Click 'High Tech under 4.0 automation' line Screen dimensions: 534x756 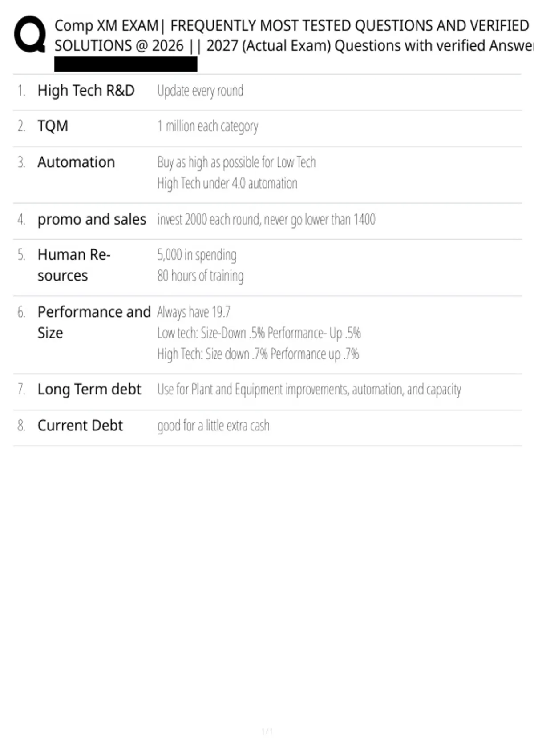click(x=227, y=183)
